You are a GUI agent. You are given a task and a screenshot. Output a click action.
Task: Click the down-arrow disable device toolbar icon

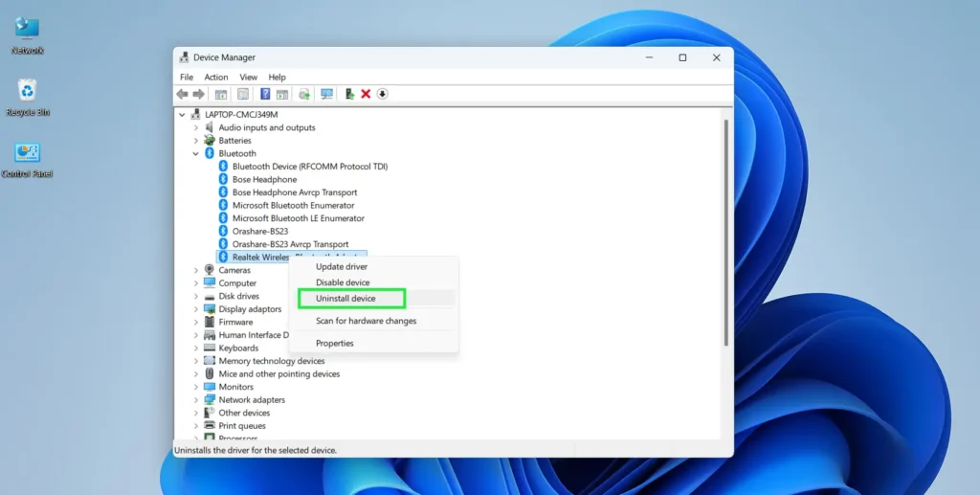(x=382, y=94)
